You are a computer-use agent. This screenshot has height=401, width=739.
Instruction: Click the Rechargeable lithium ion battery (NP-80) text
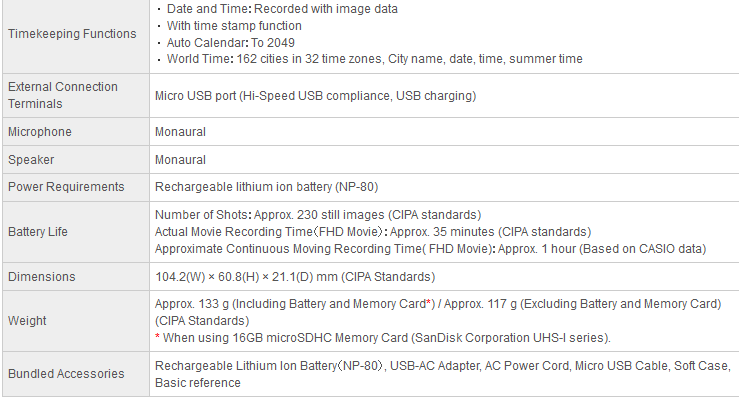coord(266,187)
